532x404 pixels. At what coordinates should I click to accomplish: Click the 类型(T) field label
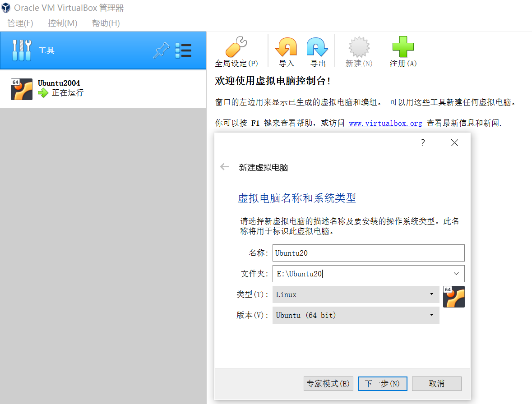tap(252, 294)
